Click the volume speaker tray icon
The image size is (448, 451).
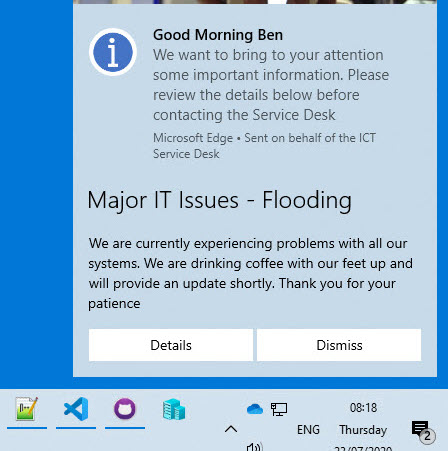click(255, 447)
